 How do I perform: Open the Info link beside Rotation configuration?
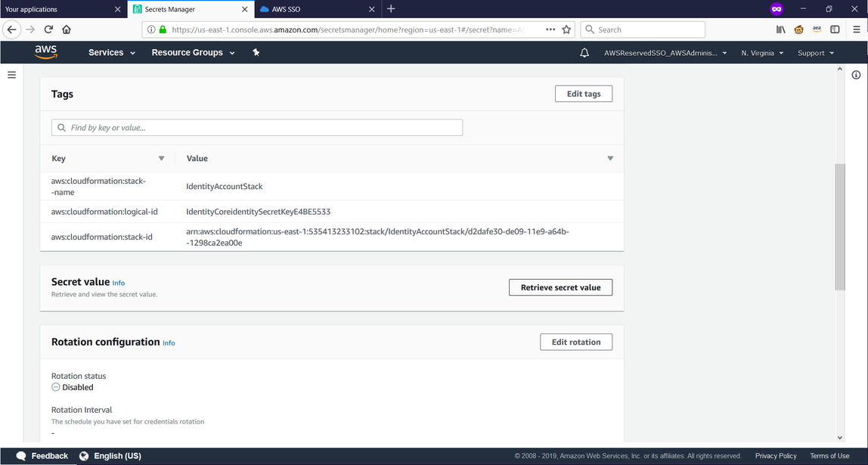[169, 343]
